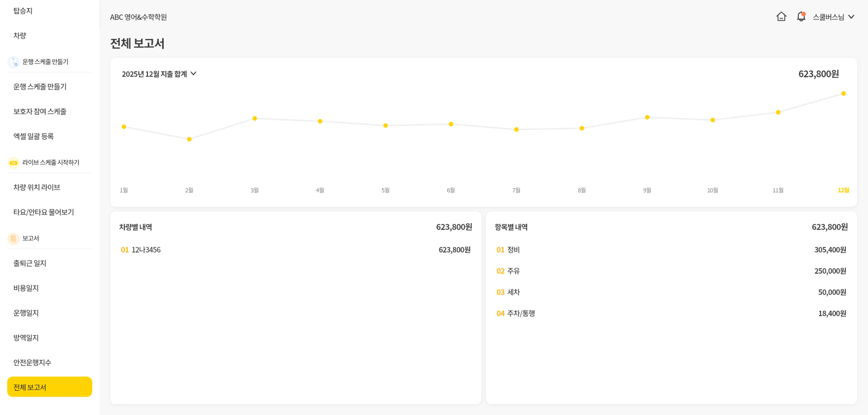Navigate to 안전운행지수 page
Viewport: 868px width, 415px height.
[32, 363]
